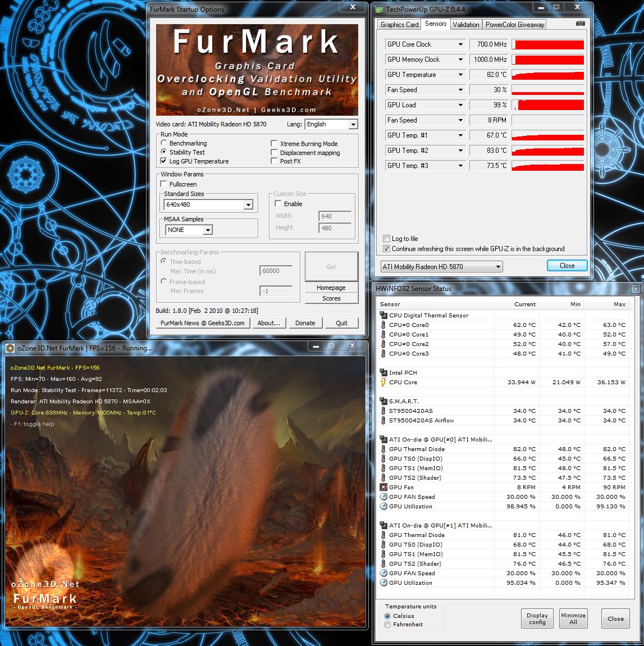This screenshot has height=646, width=644.
Task: Toggle Continue refreshing in background checkbox
Action: tap(386, 248)
